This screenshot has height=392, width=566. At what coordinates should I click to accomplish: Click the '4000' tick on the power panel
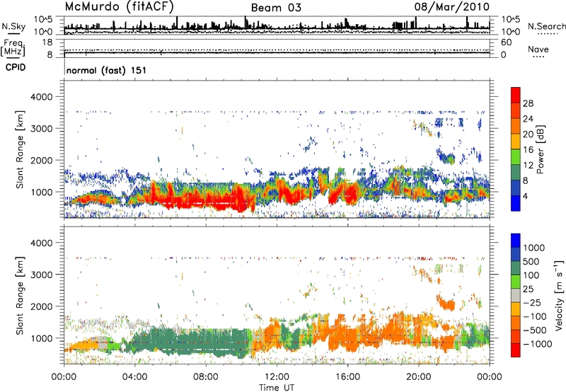[x=42, y=97]
